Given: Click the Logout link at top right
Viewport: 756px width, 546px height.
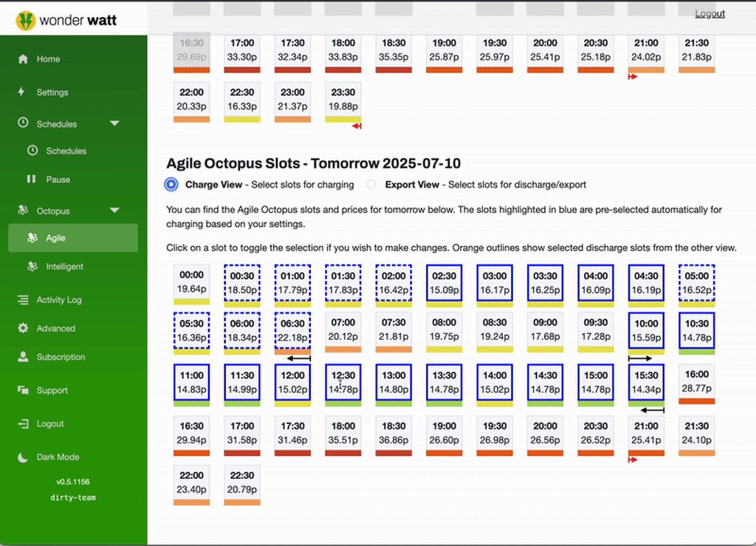Looking at the screenshot, I should 709,14.
